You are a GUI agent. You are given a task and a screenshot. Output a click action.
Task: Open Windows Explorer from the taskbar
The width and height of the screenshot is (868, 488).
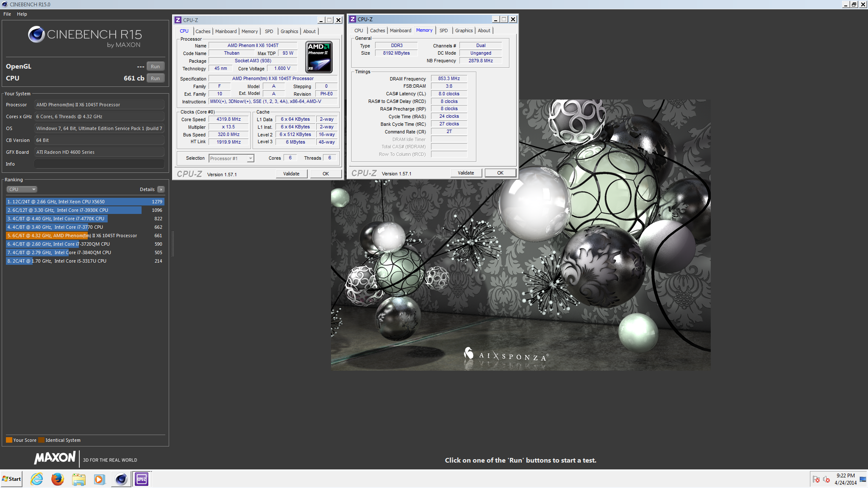[x=78, y=479]
